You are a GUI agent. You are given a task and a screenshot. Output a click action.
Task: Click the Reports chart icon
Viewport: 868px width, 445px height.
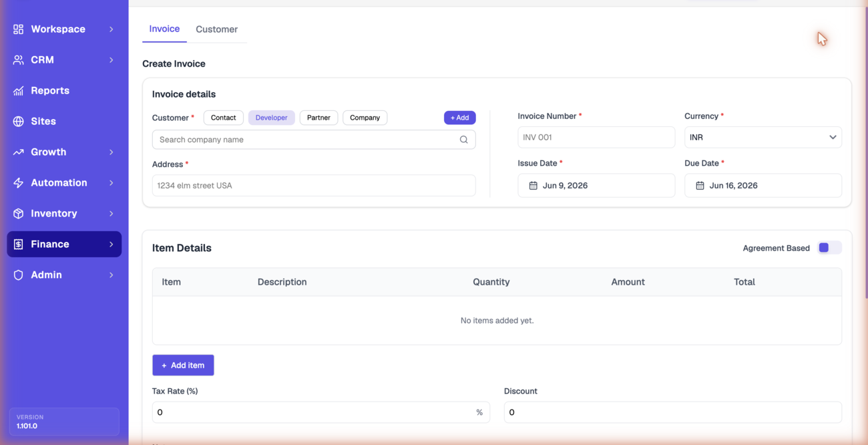click(18, 91)
